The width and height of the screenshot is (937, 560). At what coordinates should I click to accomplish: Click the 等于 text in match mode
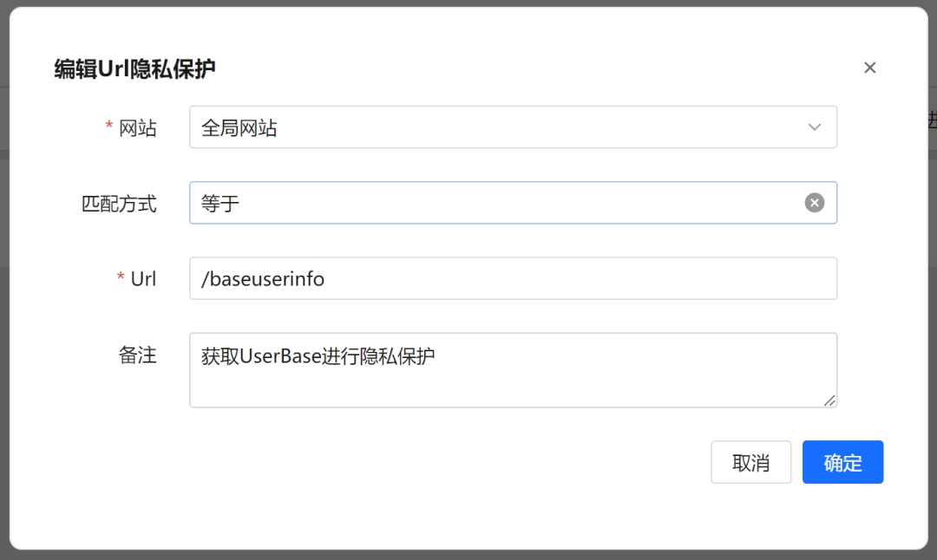click(220, 204)
